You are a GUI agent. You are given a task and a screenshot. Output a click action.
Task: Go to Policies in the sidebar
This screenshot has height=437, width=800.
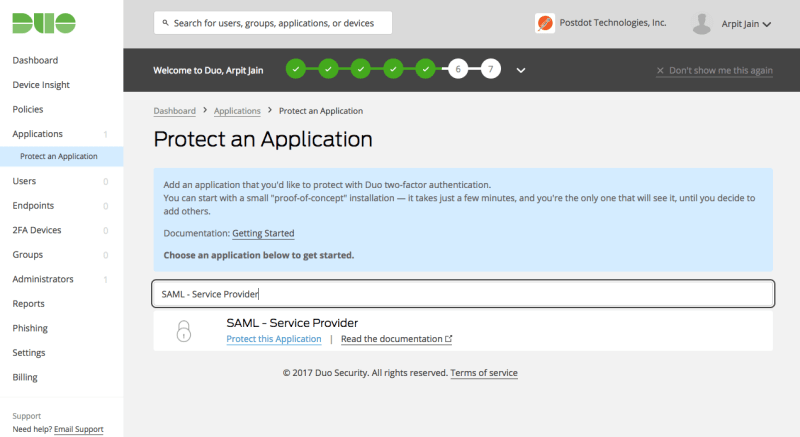[28, 109]
